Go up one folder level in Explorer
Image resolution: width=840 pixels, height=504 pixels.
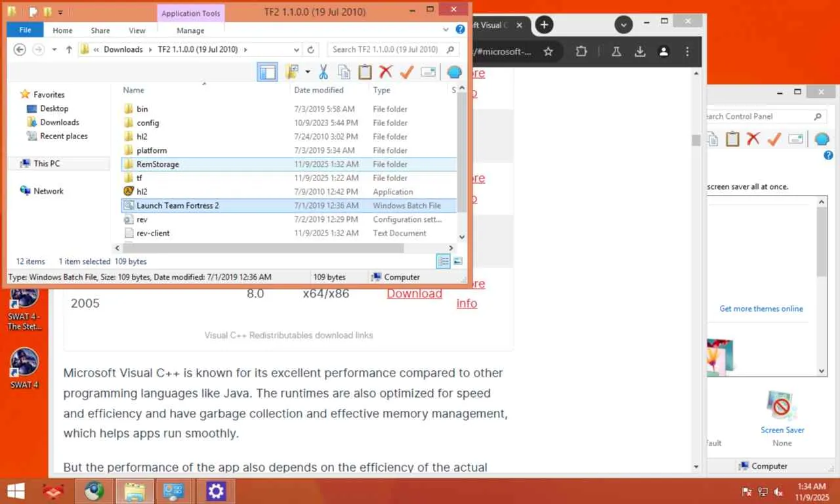click(x=69, y=49)
